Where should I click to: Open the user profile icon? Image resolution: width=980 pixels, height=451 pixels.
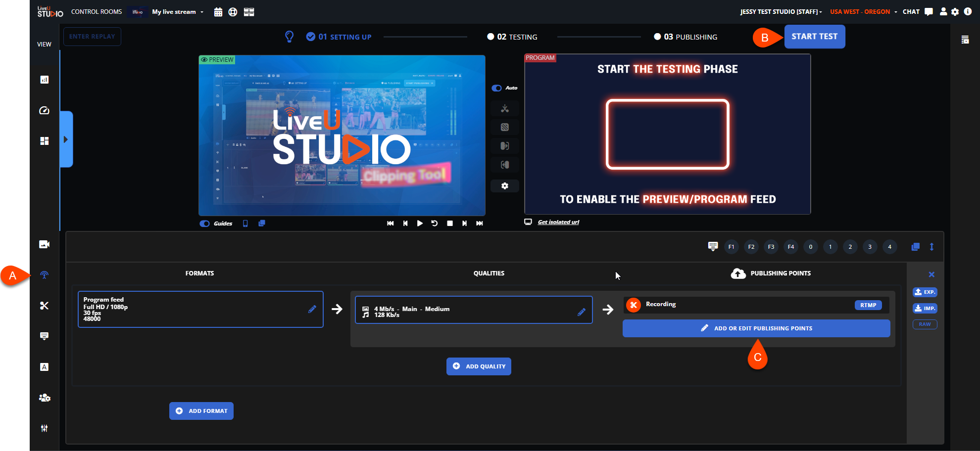[943, 11]
